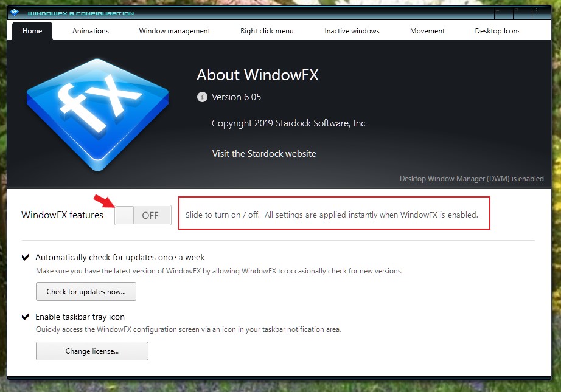The height and width of the screenshot is (392, 561).
Task: Show the Desktop Icons tab
Action: [x=498, y=31]
